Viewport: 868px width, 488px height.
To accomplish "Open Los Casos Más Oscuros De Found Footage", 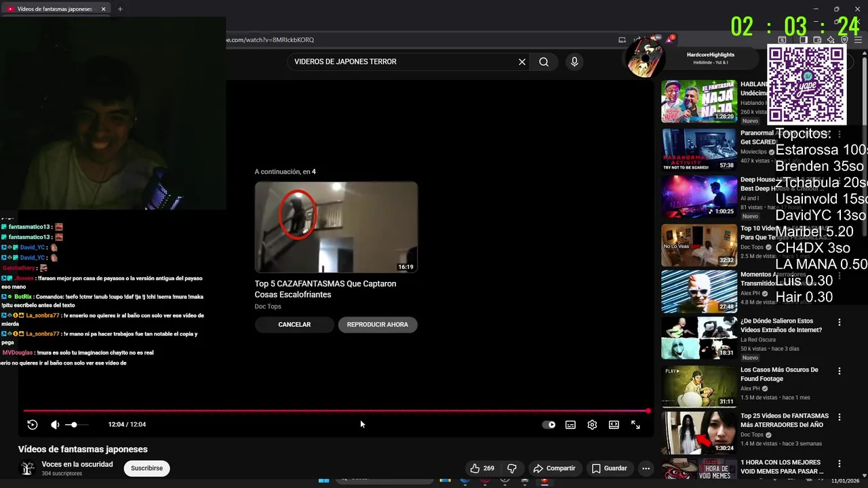I will pyautogui.click(x=779, y=374).
